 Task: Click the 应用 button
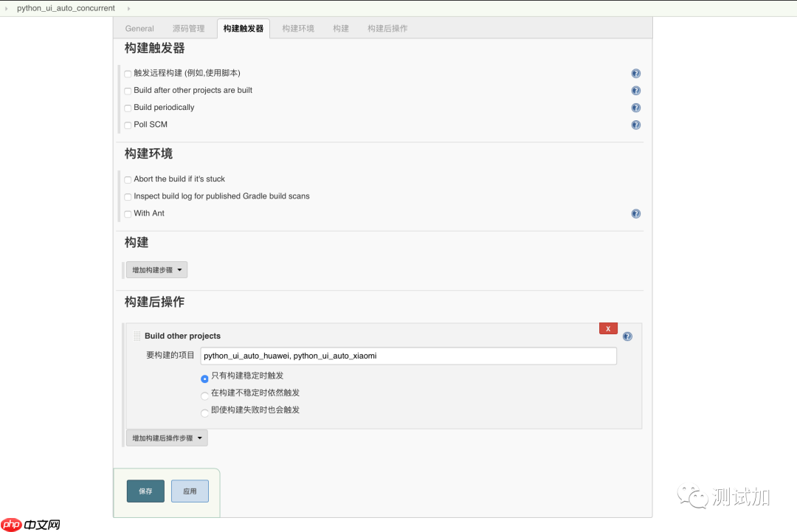click(x=190, y=491)
